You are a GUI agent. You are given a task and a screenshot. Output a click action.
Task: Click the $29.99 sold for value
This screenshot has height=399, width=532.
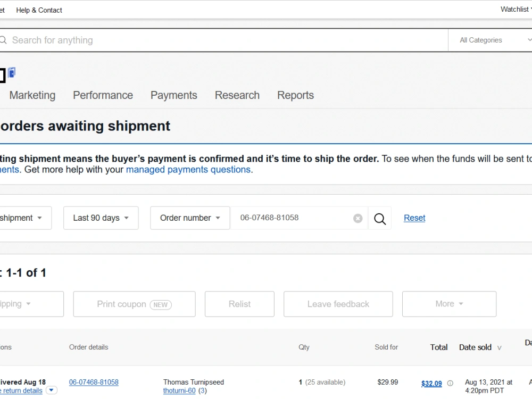pos(387,382)
